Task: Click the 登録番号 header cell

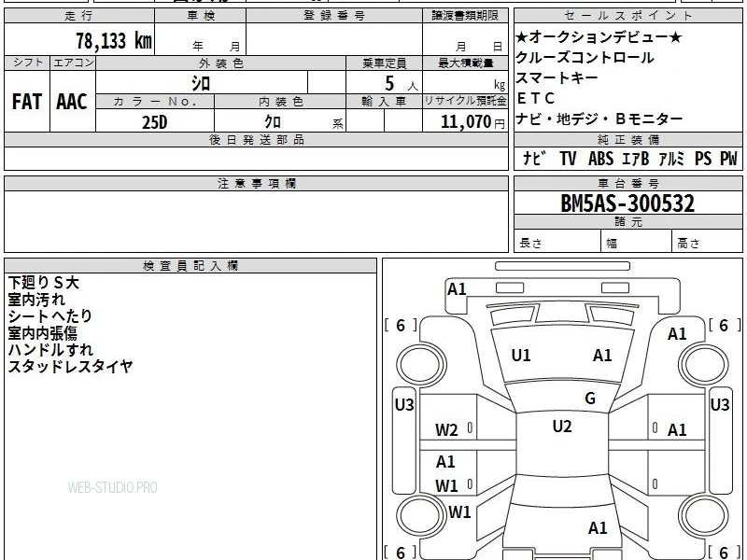Action: pos(334,16)
